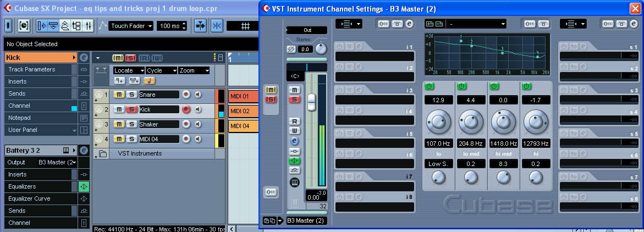Screen dimensions: 644x232
Task: Click the Snap to zero crossing toolbar icon
Action: (217, 26)
